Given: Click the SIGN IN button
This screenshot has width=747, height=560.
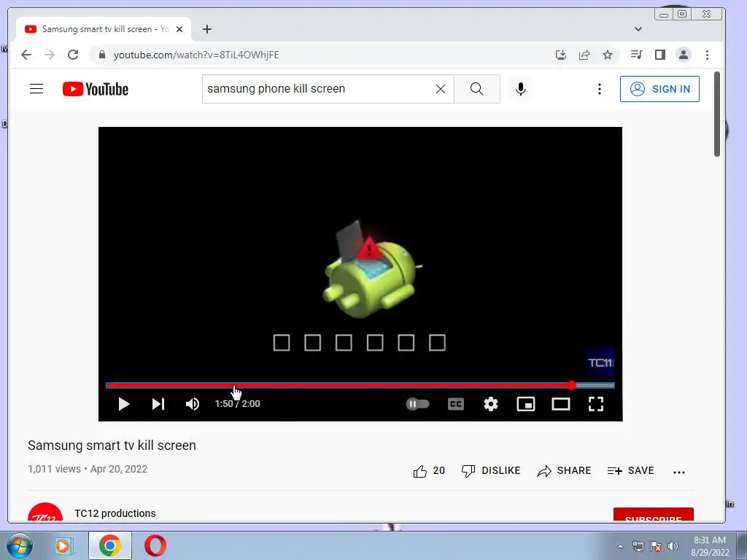Looking at the screenshot, I should (659, 89).
